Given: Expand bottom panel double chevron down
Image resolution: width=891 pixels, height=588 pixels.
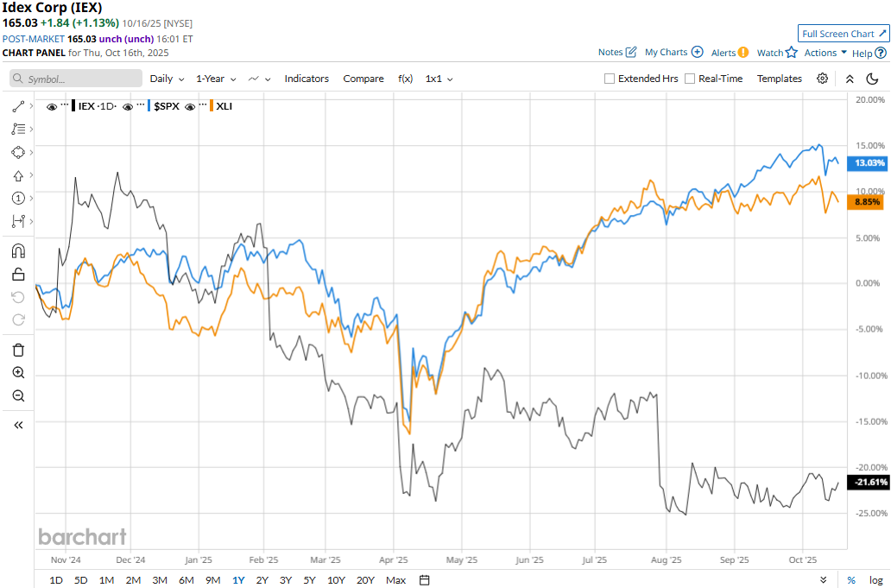Looking at the screenshot, I should (824, 580).
